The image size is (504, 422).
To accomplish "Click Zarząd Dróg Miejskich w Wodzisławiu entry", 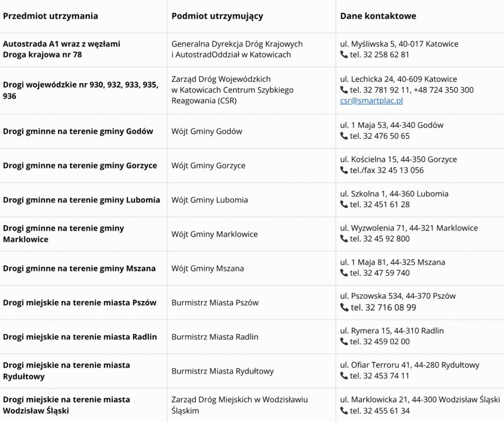I will [239, 400].
